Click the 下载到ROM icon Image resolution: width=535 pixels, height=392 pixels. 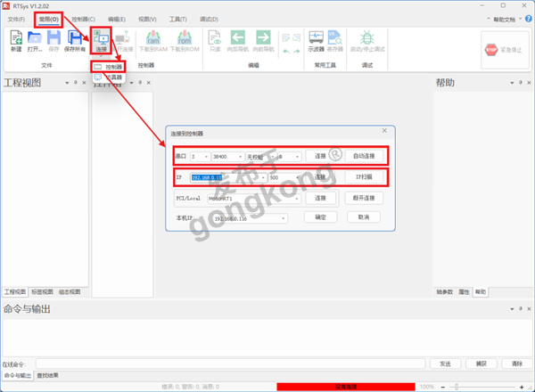[x=185, y=37]
